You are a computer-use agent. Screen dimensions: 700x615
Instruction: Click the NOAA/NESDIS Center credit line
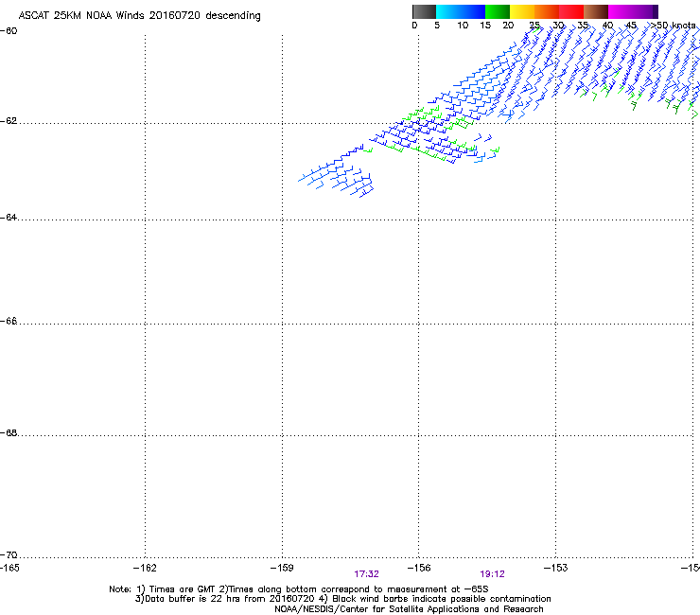pyautogui.click(x=409, y=609)
